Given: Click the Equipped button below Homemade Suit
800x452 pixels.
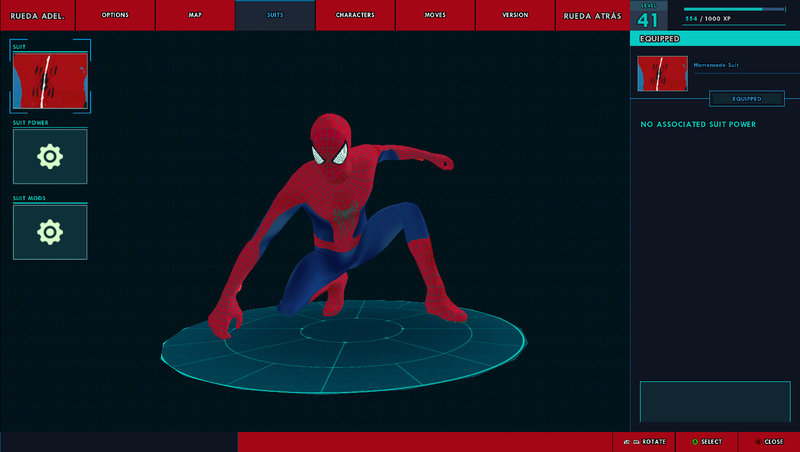Looking at the screenshot, I should pos(747,98).
